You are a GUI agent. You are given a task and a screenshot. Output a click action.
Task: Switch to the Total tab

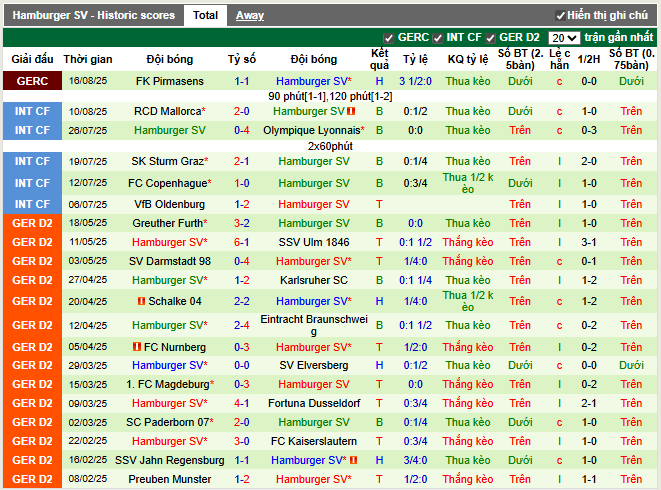click(x=205, y=16)
